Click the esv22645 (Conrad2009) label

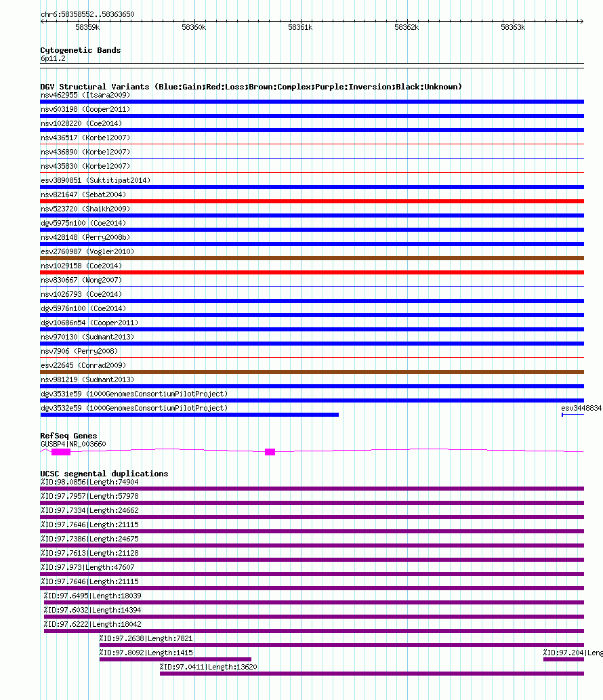(x=83, y=365)
